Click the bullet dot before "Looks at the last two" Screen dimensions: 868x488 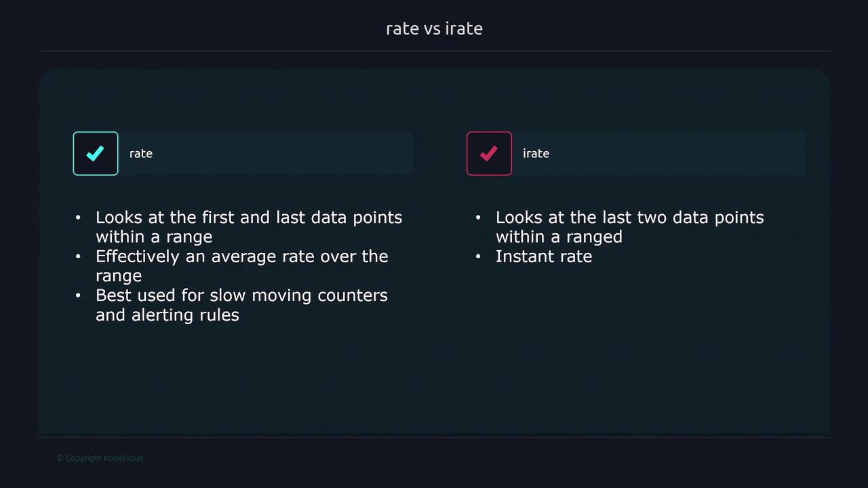click(x=478, y=218)
